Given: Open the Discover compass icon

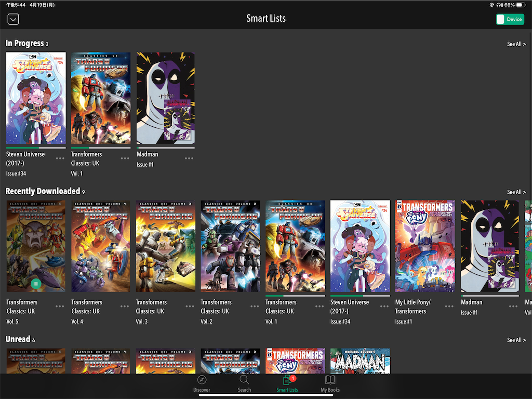Looking at the screenshot, I should pyautogui.click(x=202, y=380).
